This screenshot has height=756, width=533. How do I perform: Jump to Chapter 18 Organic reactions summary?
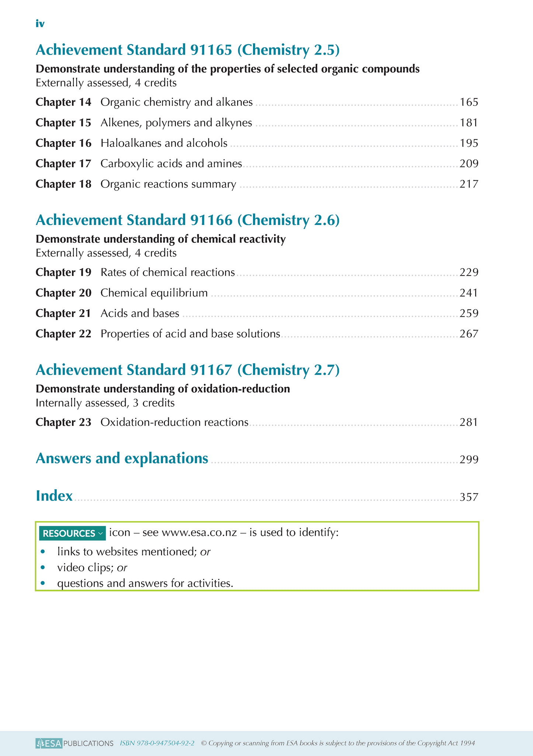point(168,184)
